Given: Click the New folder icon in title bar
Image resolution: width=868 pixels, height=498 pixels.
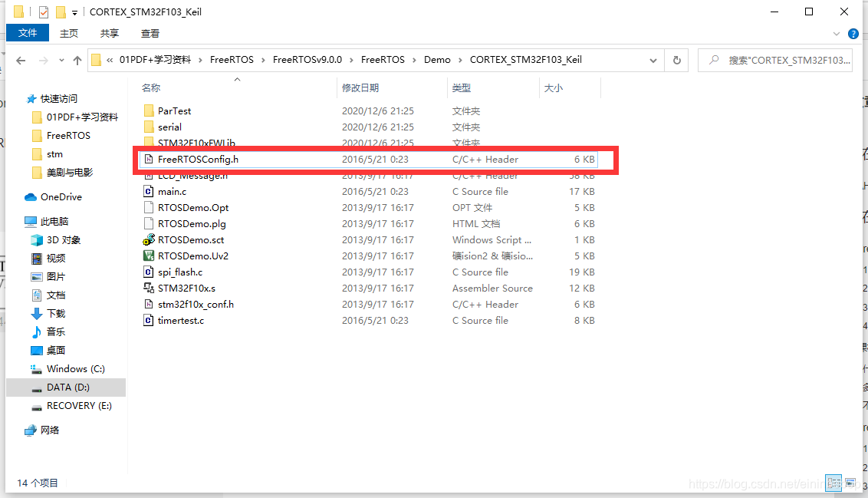Looking at the screenshot, I should pyautogui.click(x=61, y=12).
